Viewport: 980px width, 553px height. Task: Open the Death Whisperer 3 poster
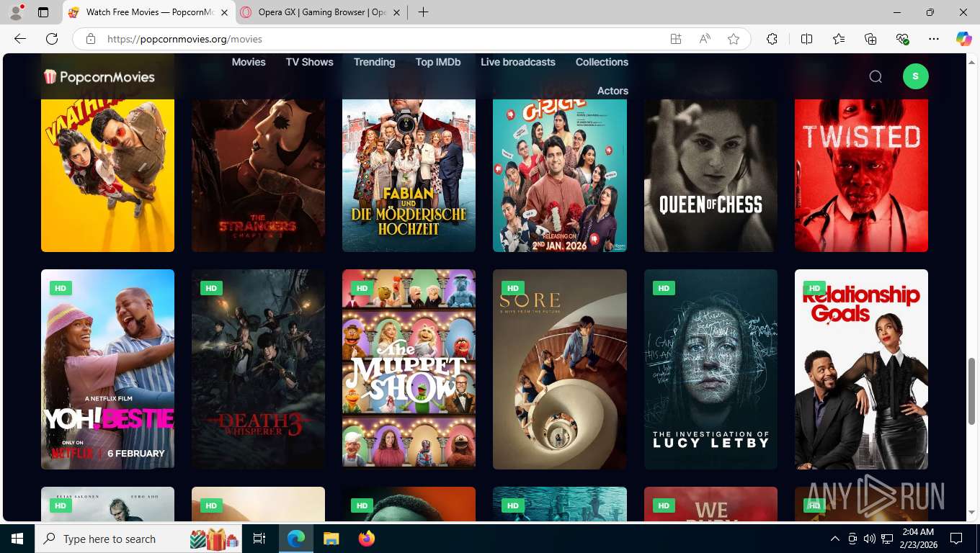tap(259, 369)
